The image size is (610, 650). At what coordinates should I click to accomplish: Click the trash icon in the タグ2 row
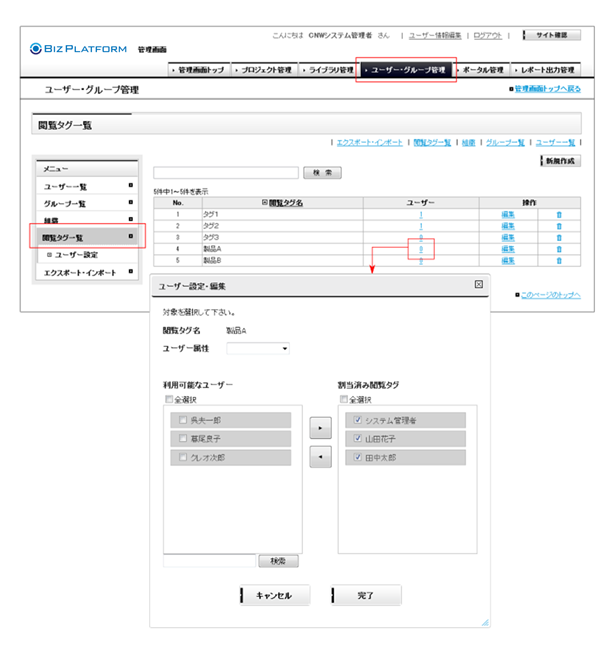[559, 226]
